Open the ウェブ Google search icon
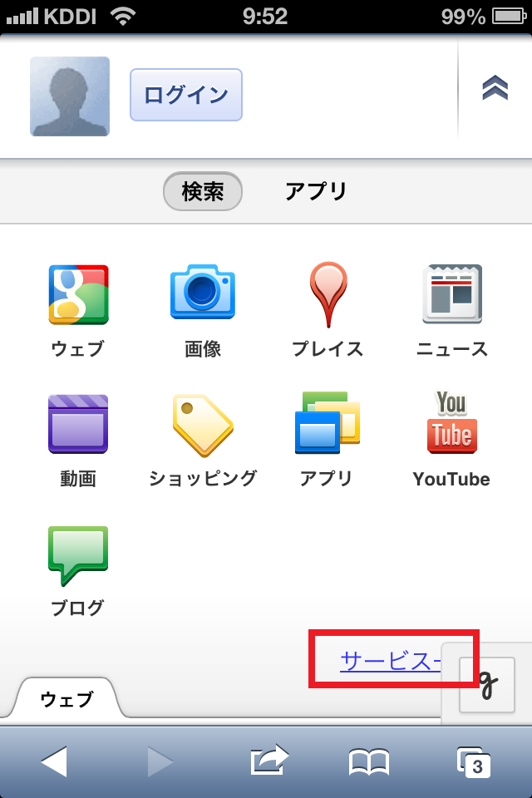 [78, 294]
